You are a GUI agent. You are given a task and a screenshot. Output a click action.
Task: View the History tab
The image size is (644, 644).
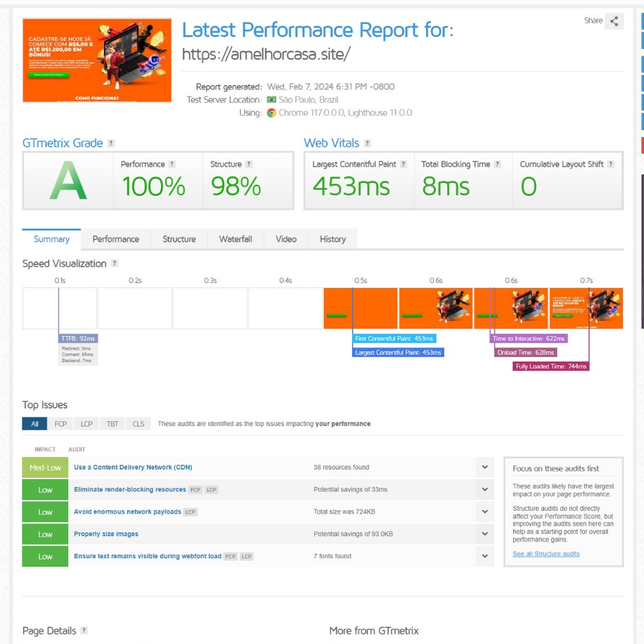[333, 239]
